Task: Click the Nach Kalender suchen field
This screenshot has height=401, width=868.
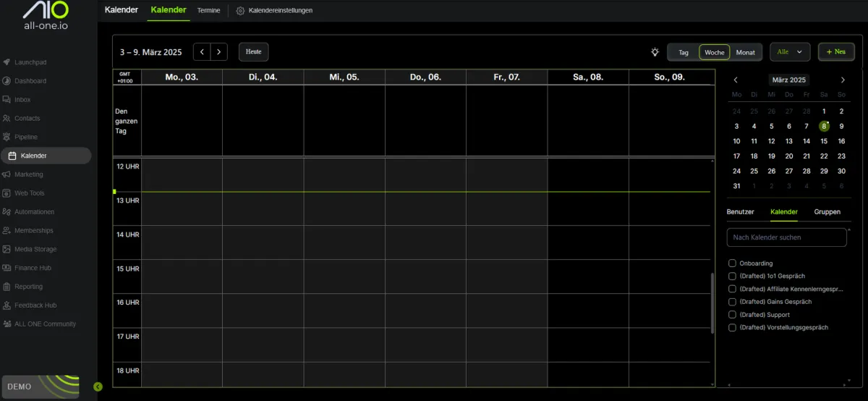Action: [x=786, y=237]
